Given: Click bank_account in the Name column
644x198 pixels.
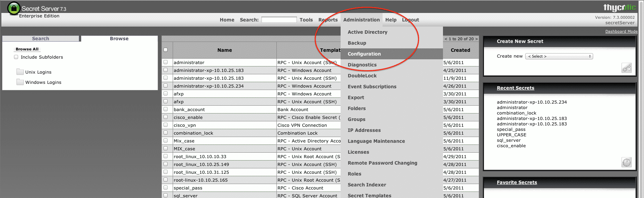Looking at the screenshot, I should tap(189, 109).
